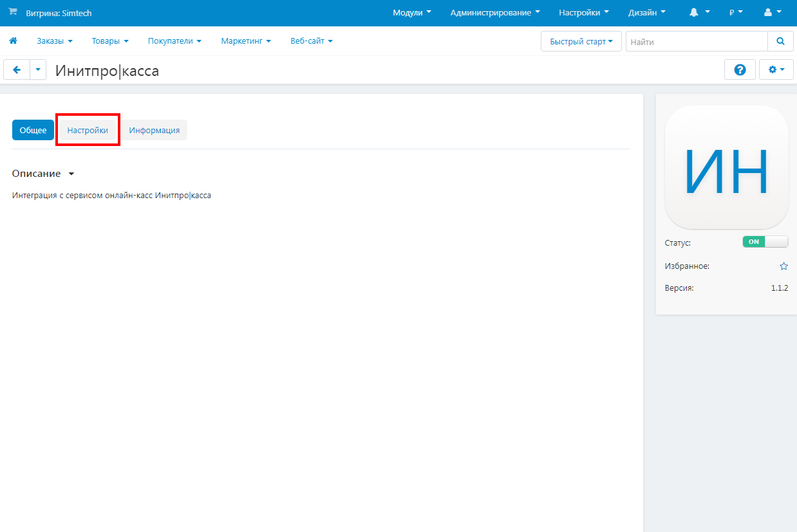Toggle the module status ON switch
This screenshot has height=532, width=797.
click(x=765, y=242)
